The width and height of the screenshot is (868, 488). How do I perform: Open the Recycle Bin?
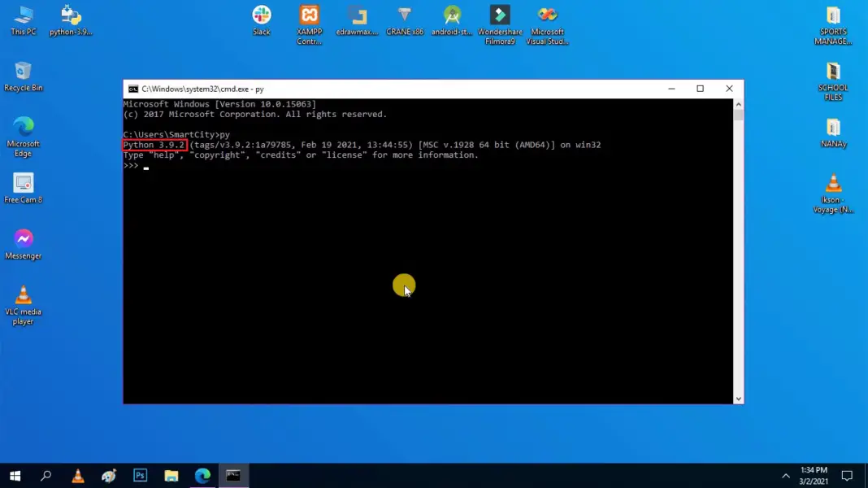23,72
